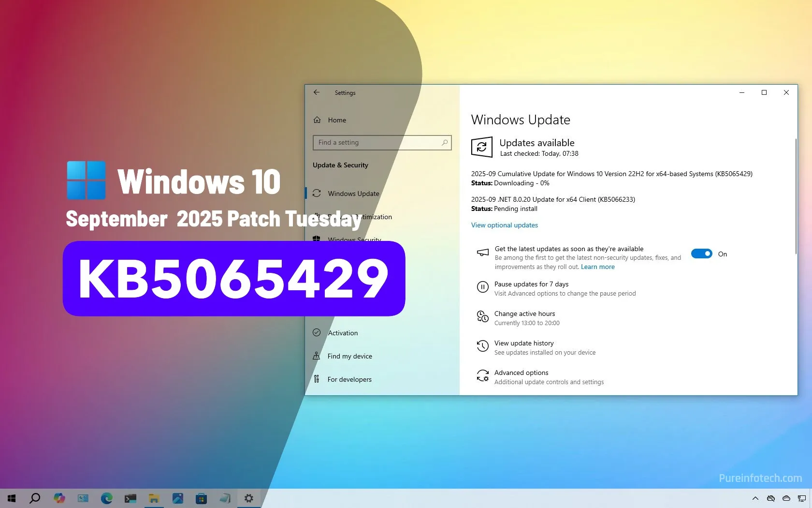Select Windows Update in the sidebar

tap(353, 194)
